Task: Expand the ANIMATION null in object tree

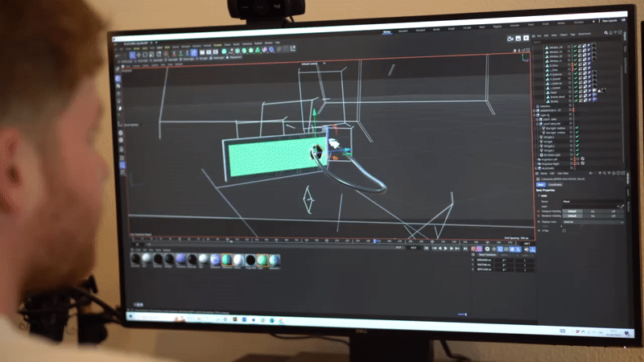Action: click(534, 110)
